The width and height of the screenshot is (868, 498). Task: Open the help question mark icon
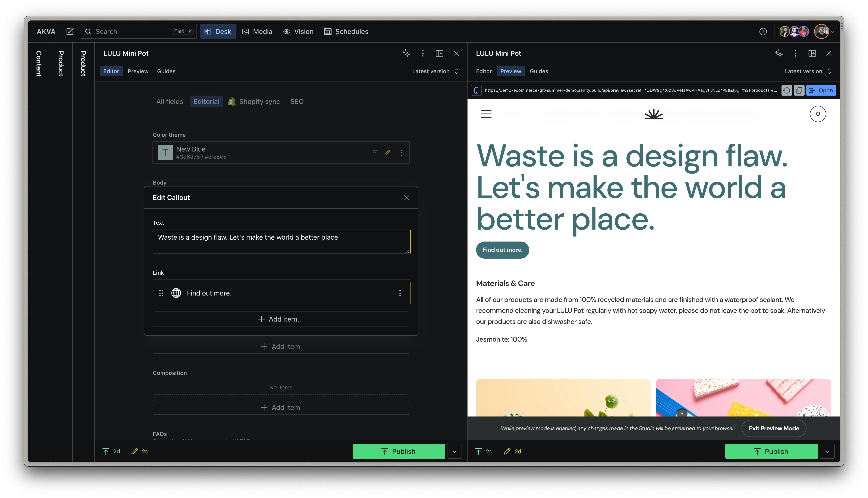(x=762, y=31)
